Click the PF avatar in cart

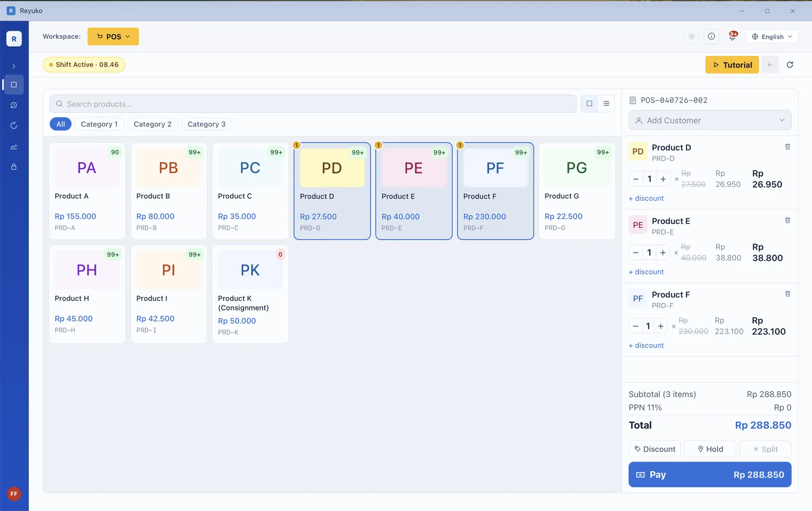(x=638, y=299)
